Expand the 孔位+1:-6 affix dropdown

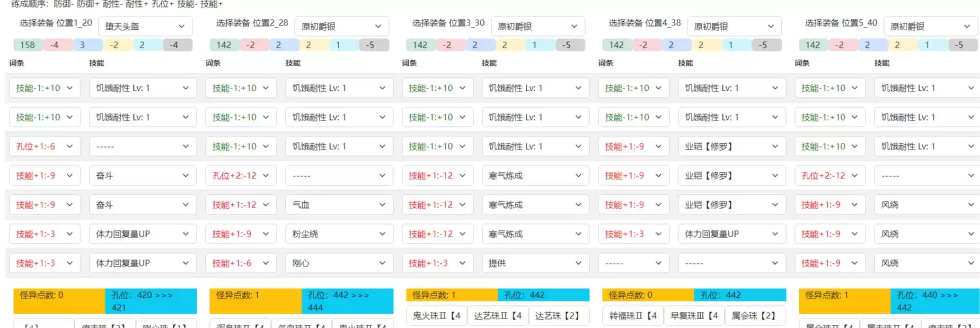click(45, 146)
